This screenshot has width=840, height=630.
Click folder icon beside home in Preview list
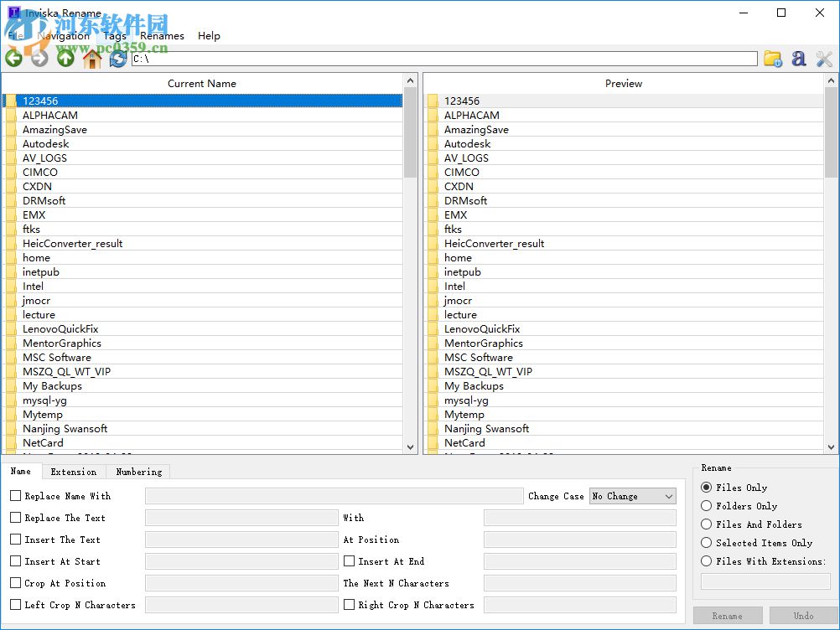pyautogui.click(x=433, y=257)
